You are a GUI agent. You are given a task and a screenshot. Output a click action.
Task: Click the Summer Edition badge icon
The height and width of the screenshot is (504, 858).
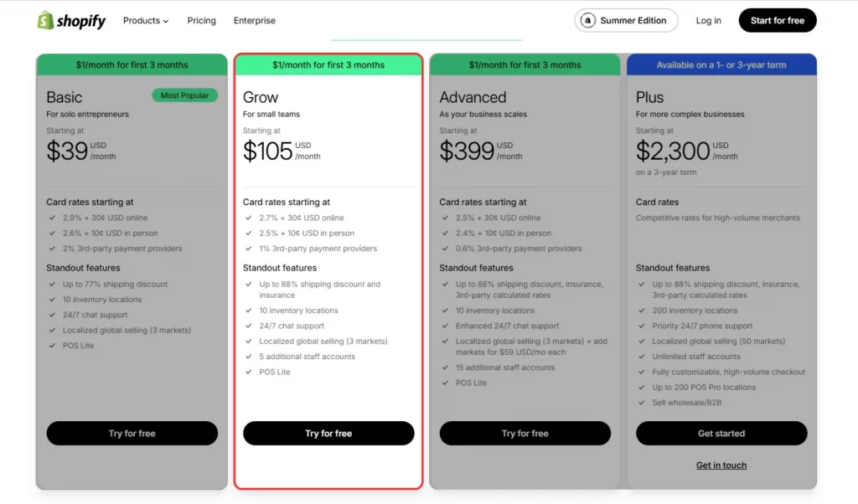point(588,21)
